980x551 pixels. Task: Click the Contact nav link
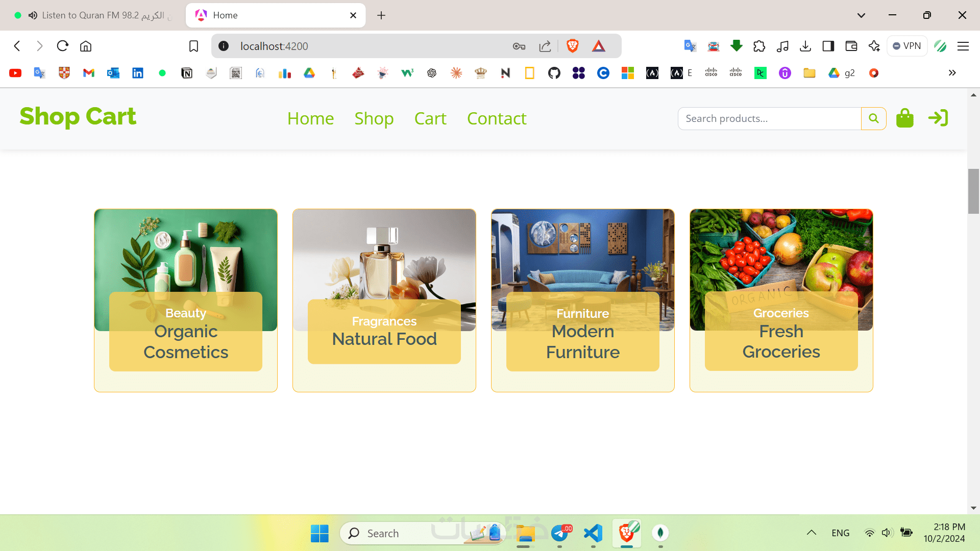[x=496, y=118]
